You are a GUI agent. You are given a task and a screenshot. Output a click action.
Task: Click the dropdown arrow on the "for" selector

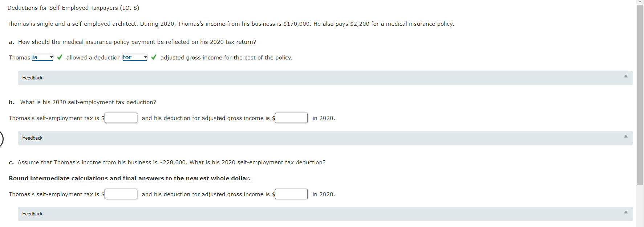145,57
